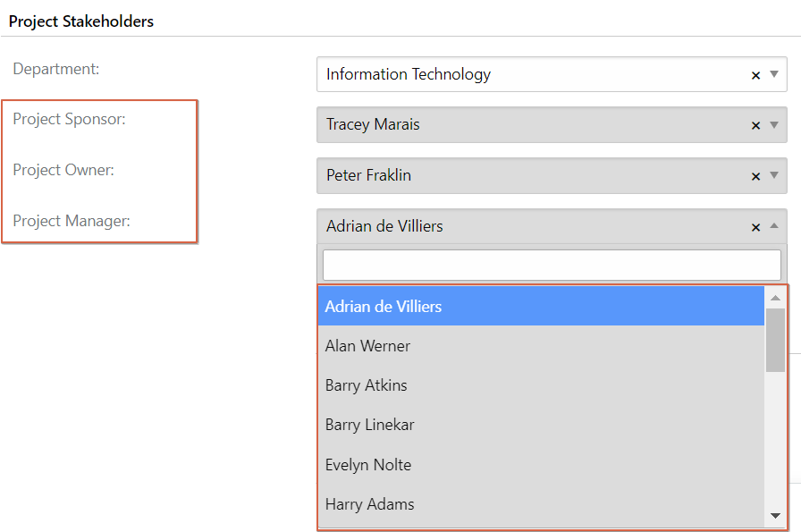Open the Project Sponsor dropdown arrow
Image resolution: width=801 pixels, height=532 pixels.
774,124
